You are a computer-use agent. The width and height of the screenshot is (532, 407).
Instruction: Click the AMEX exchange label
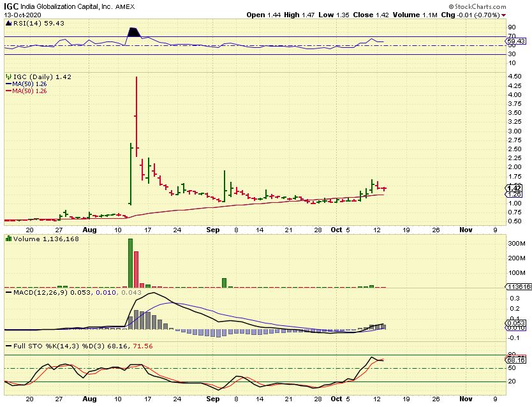coord(125,6)
